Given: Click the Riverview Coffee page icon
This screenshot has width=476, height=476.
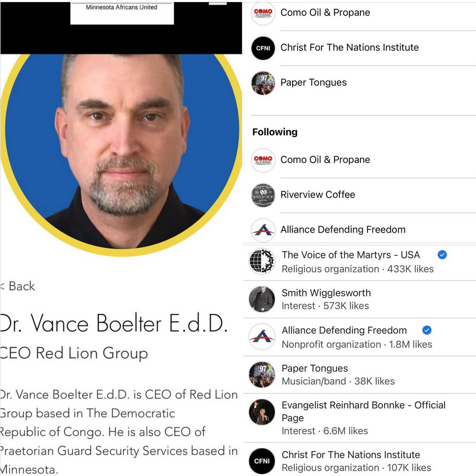Looking at the screenshot, I should coord(263,195).
